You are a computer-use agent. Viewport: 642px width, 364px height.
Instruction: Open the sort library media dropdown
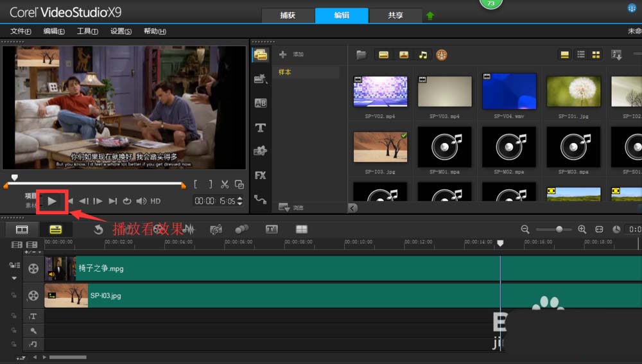tap(616, 55)
